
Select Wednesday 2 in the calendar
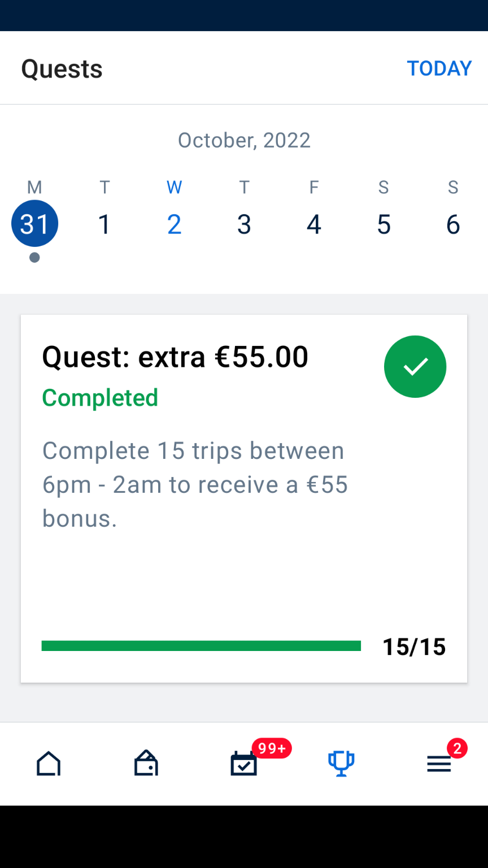[175, 224]
